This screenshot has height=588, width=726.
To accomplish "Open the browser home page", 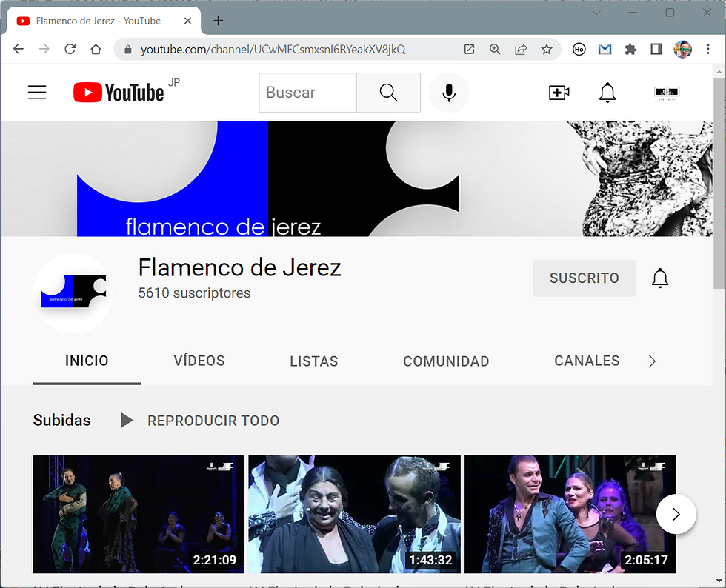I will coord(96,49).
